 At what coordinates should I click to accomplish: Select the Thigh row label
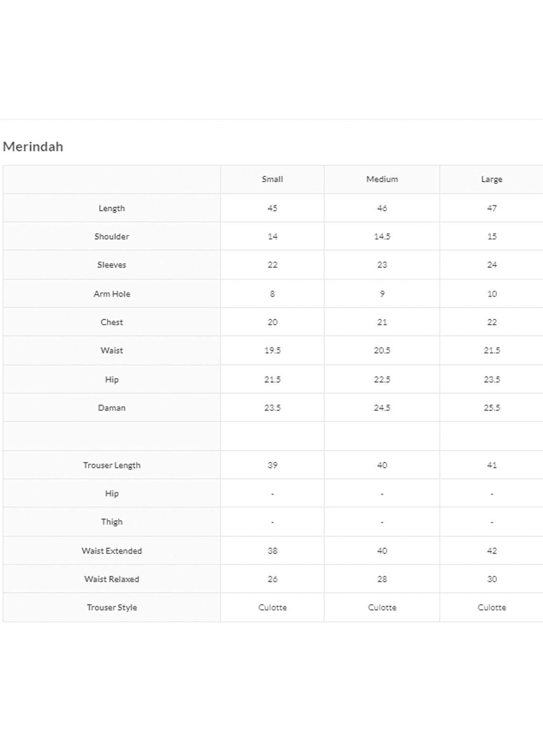click(x=112, y=522)
